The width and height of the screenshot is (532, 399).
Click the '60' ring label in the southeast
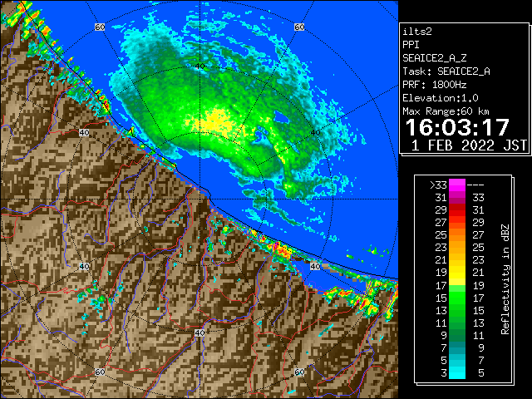(299, 372)
